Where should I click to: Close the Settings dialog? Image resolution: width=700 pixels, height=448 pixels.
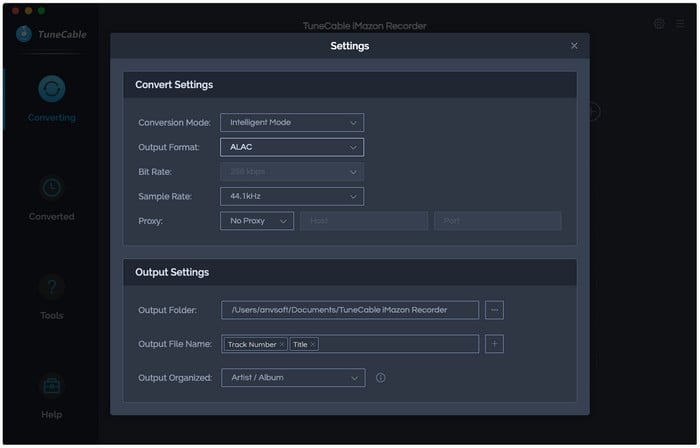point(574,46)
